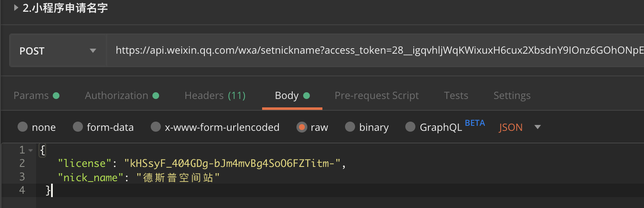Go to the Tests tab
644x208 pixels.
point(456,96)
